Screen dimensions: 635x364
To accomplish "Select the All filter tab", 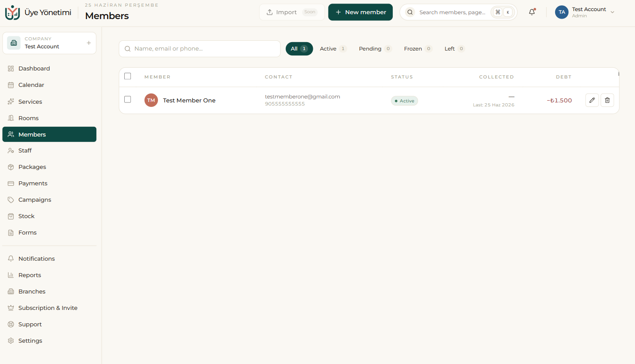I will click(299, 49).
